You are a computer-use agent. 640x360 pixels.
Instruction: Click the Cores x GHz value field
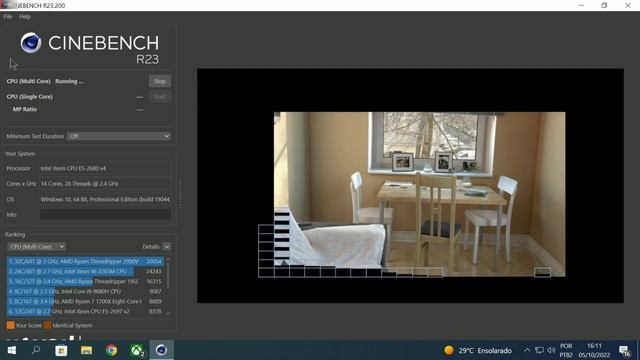coord(105,184)
